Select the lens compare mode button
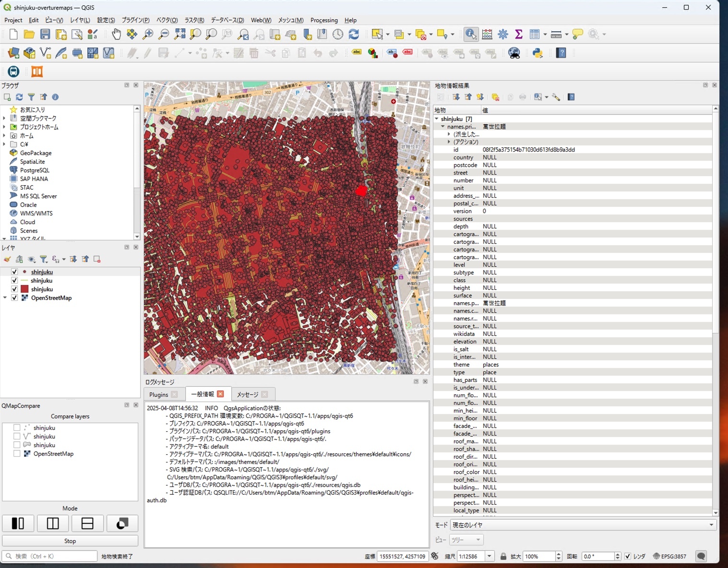 point(122,523)
